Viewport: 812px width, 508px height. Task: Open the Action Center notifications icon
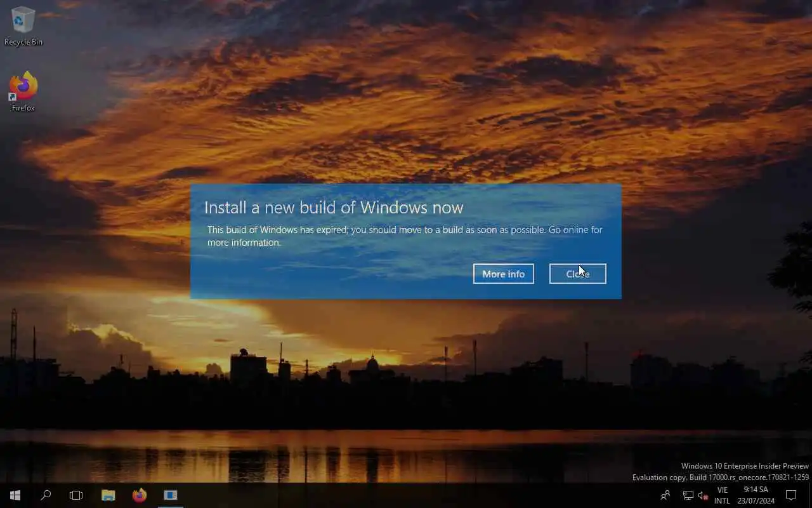click(791, 495)
